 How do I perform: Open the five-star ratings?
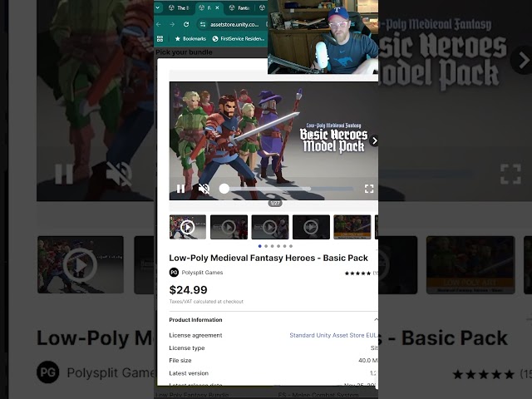358,273
